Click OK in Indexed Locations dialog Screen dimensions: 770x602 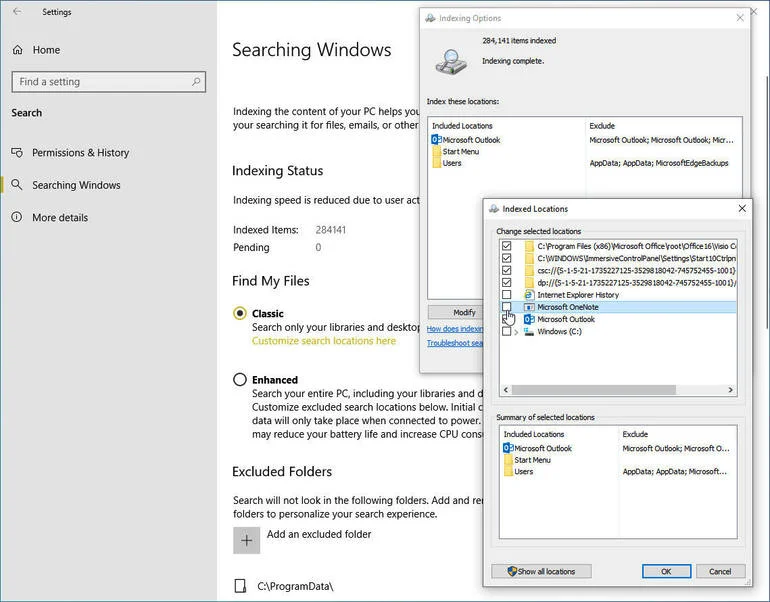point(666,571)
